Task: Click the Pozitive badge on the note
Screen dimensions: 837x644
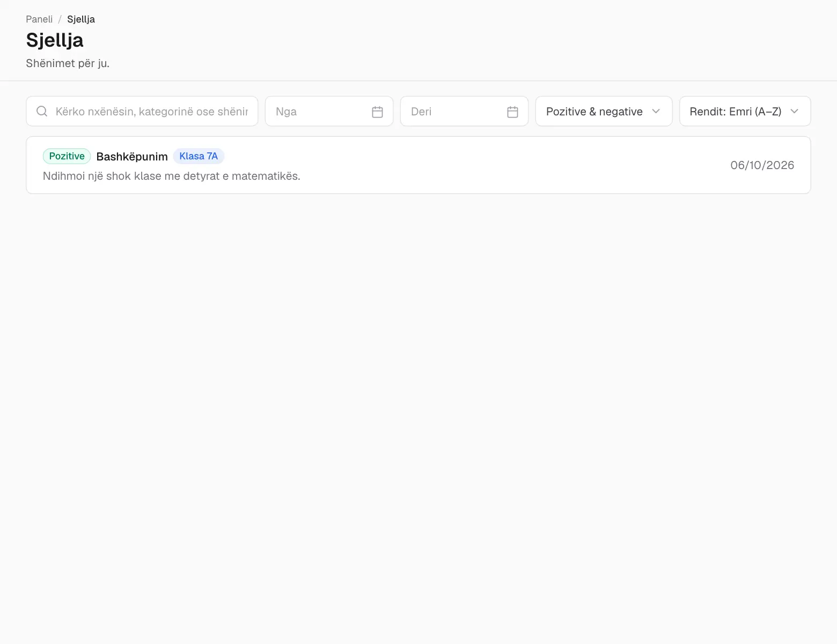Action: [x=67, y=156]
